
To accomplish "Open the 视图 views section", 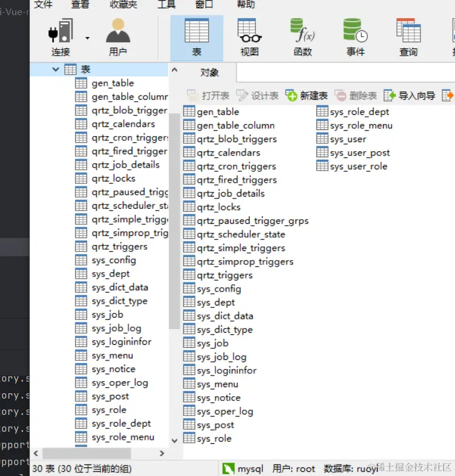I will (250, 37).
